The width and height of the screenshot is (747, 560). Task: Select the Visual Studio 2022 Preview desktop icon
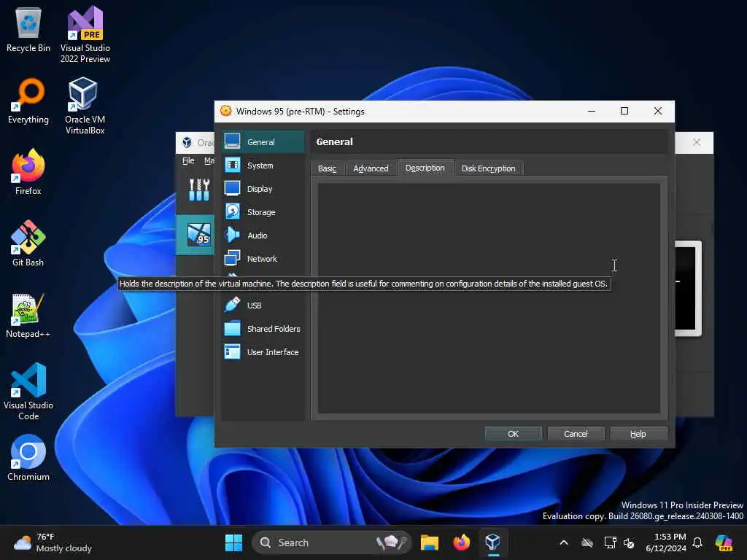click(85, 35)
